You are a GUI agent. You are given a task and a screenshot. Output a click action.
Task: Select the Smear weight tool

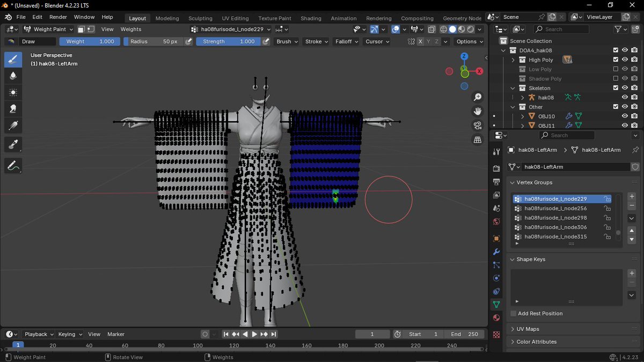click(13, 109)
